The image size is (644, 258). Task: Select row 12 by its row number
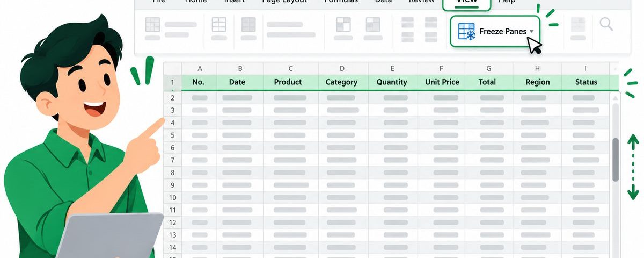[173, 223]
